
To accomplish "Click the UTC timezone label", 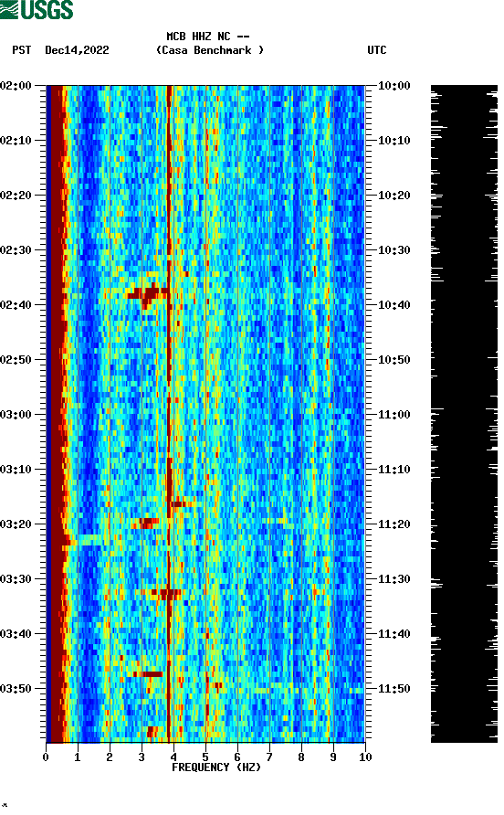I will [x=377, y=50].
